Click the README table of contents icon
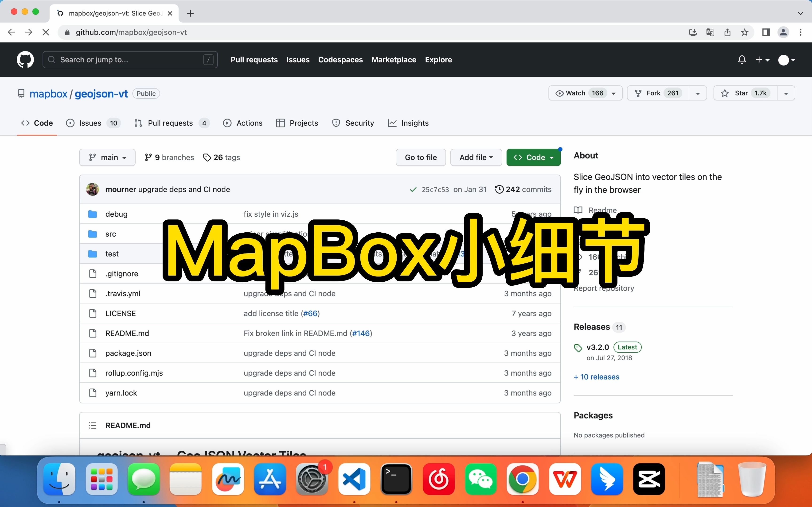Screen dimensions: 812x507 [x=93, y=425]
